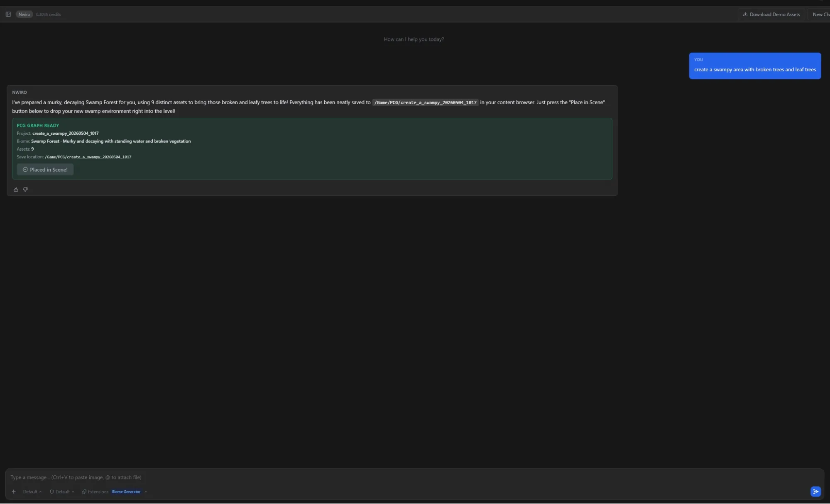
Task: Click your swampy area message bubble
Action: point(755,66)
